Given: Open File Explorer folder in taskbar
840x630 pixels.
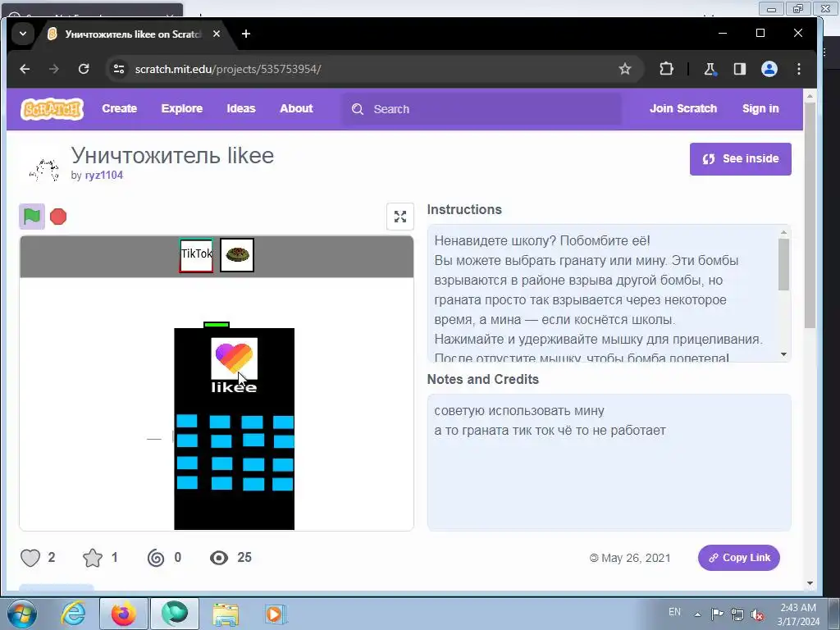Looking at the screenshot, I should coord(226,614).
